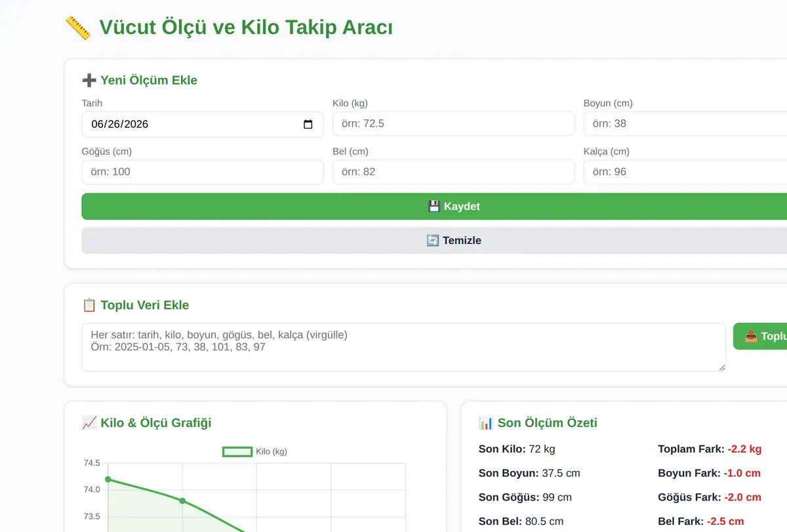This screenshot has width=787, height=532.
Task: Click the Tarih date input field
Action: 203,125
